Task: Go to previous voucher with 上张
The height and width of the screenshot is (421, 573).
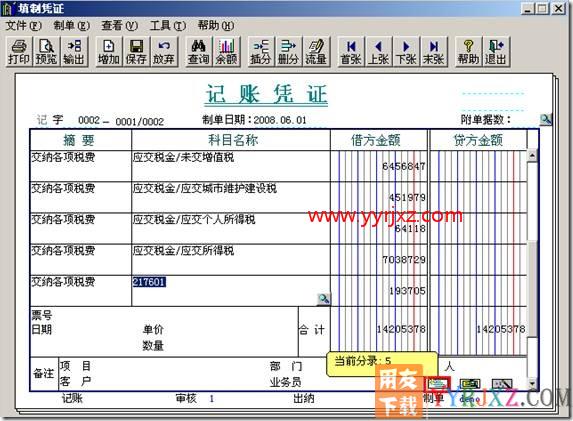Action: [379, 52]
